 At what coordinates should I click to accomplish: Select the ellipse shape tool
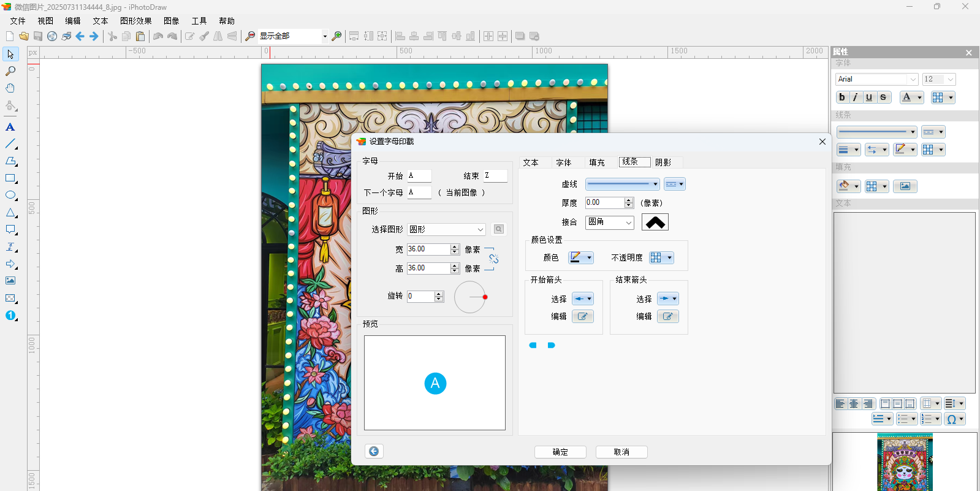tap(10, 196)
